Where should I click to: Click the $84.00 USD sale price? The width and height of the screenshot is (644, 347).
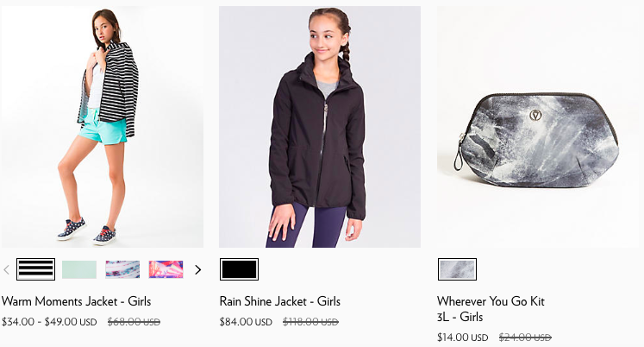pyautogui.click(x=246, y=321)
